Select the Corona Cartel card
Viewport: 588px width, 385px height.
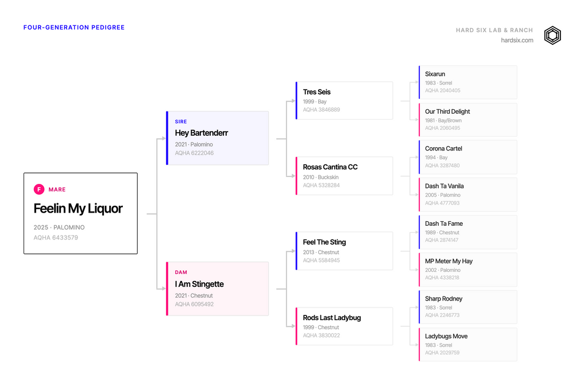pos(468,157)
